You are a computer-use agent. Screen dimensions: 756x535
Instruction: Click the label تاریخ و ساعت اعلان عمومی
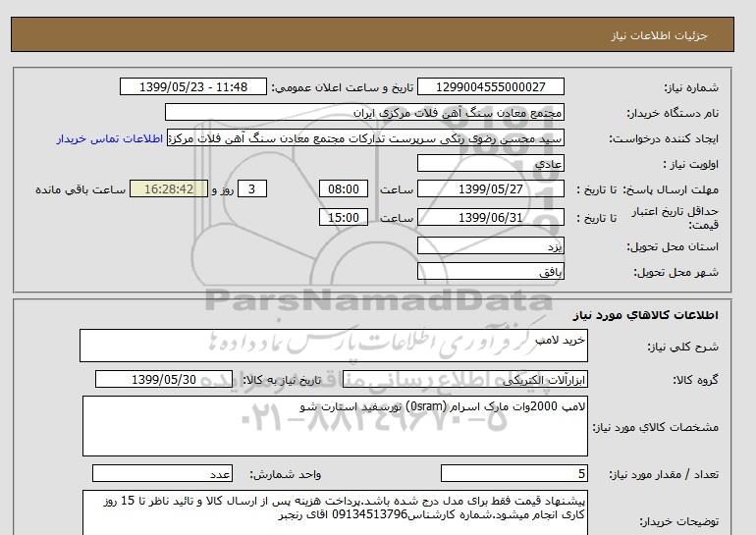343,87
